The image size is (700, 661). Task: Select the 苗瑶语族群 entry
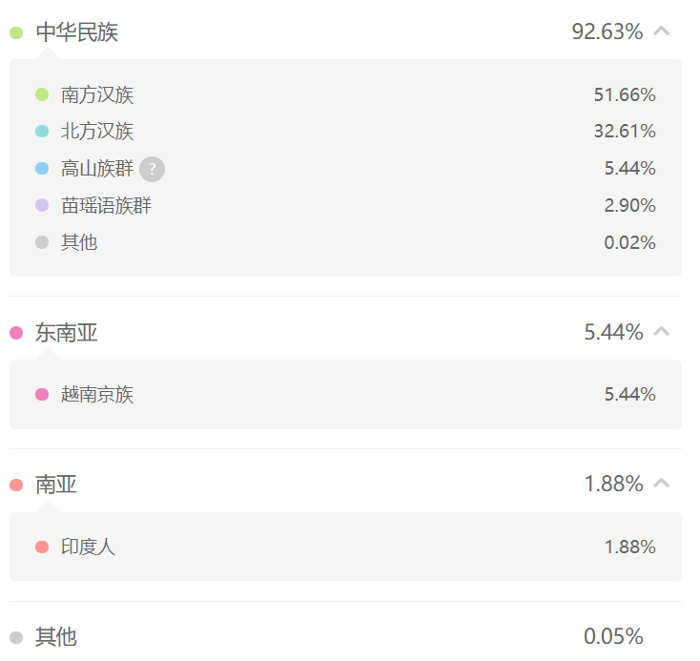(x=106, y=206)
